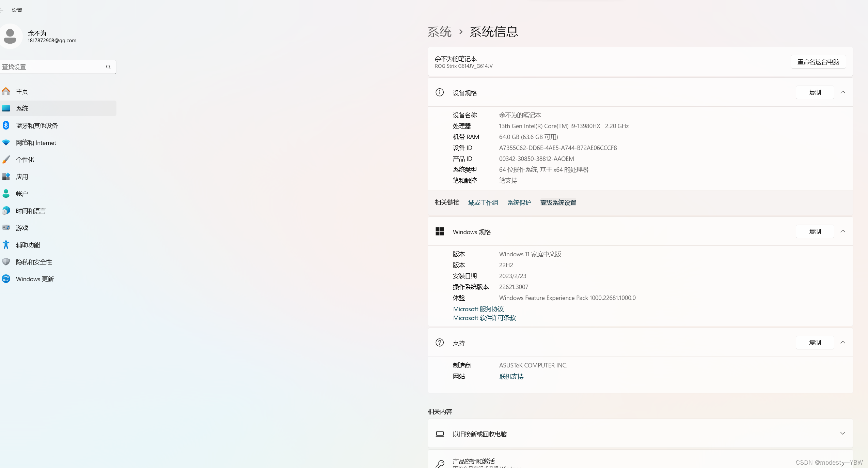Collapse the 设备规格 section

842,92
